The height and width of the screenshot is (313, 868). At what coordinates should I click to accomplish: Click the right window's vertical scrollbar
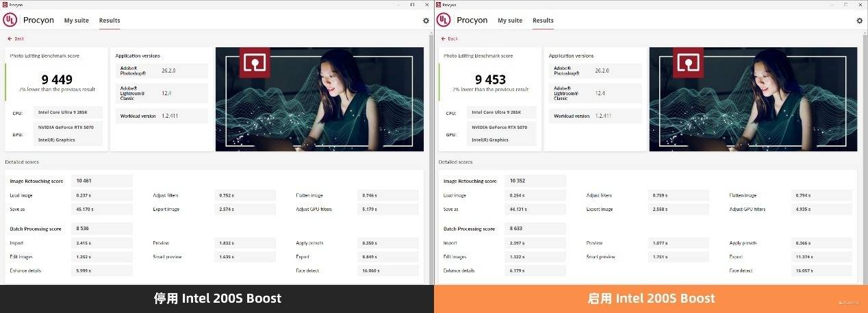click(865, 137)
